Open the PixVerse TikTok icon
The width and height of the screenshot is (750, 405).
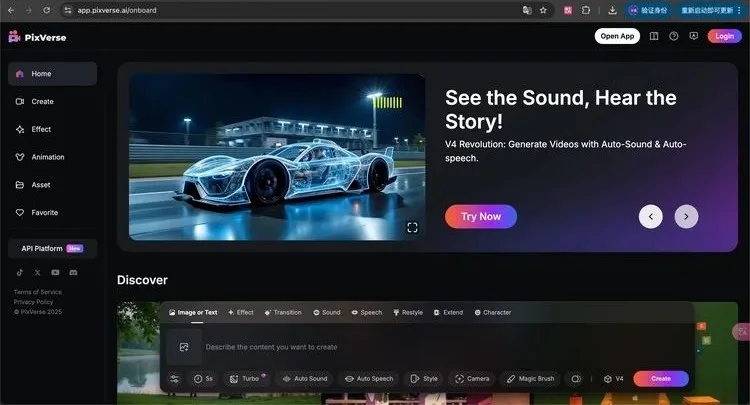(20, 273)
